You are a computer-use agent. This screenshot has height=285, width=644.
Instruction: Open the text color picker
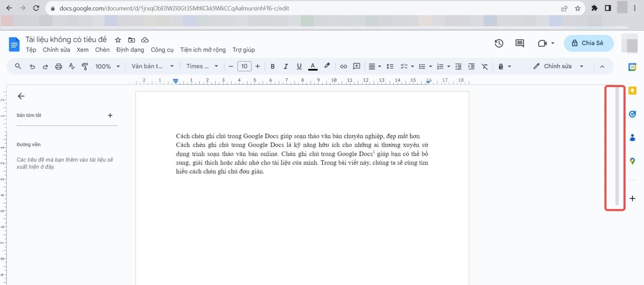coord(313,67)
